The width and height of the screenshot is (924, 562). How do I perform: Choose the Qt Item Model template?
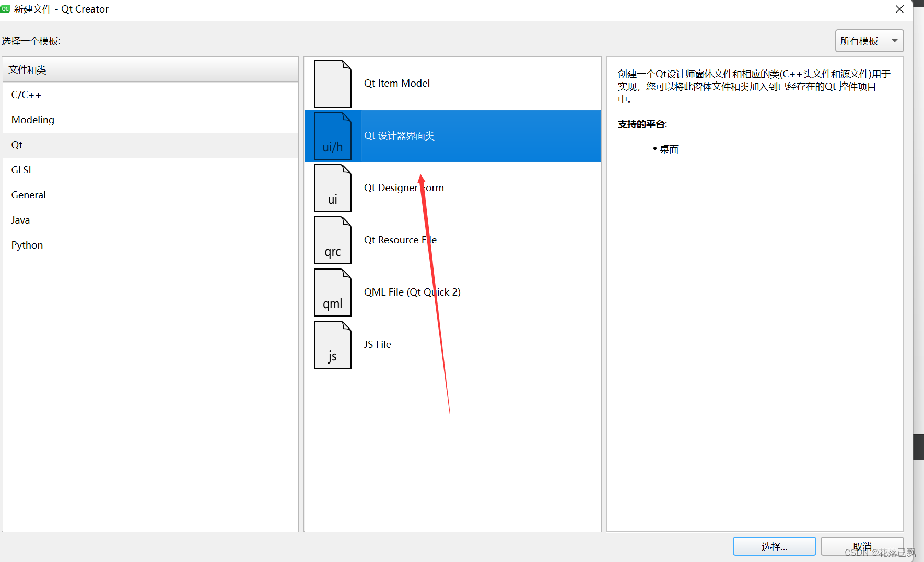point(453,84)
